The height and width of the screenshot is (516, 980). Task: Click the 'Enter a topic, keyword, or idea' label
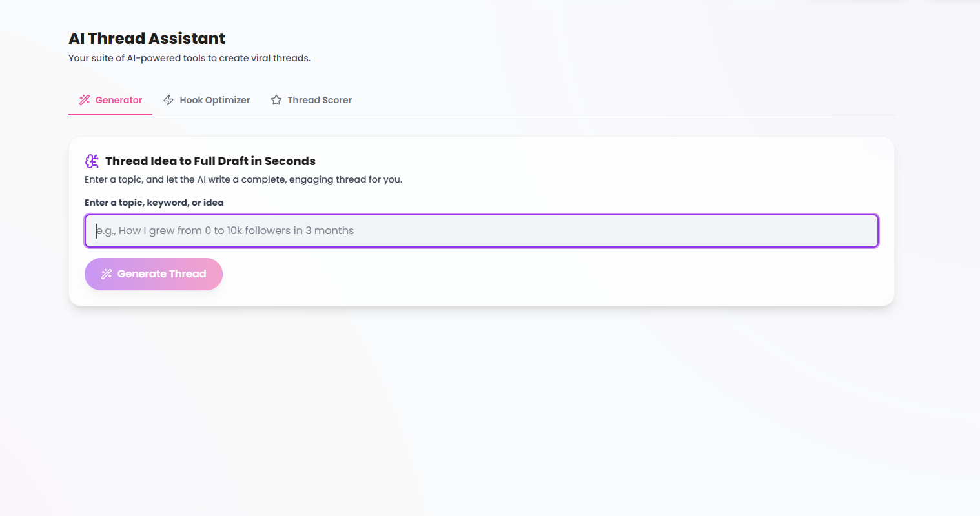[154, 203]
